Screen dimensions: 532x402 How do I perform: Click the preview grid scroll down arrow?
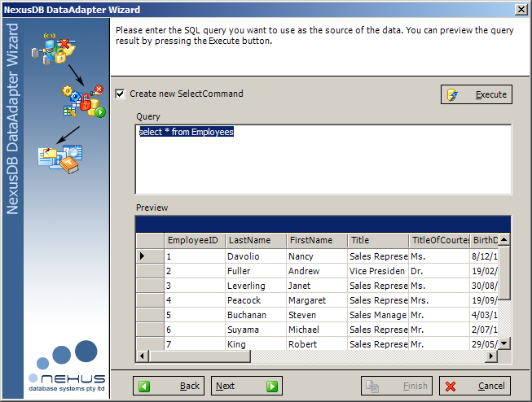pos(504,343)
